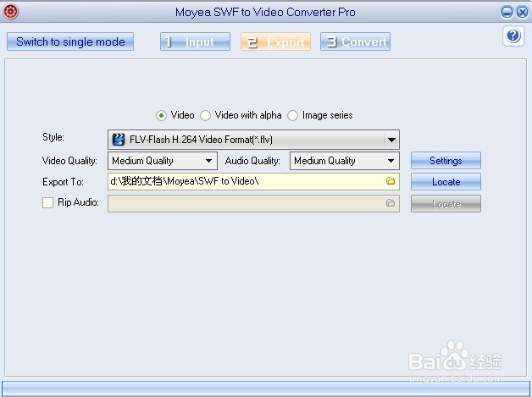Click the red gear app icon
The height and width of the screenshot is (397, 532).
pos(10,12)
